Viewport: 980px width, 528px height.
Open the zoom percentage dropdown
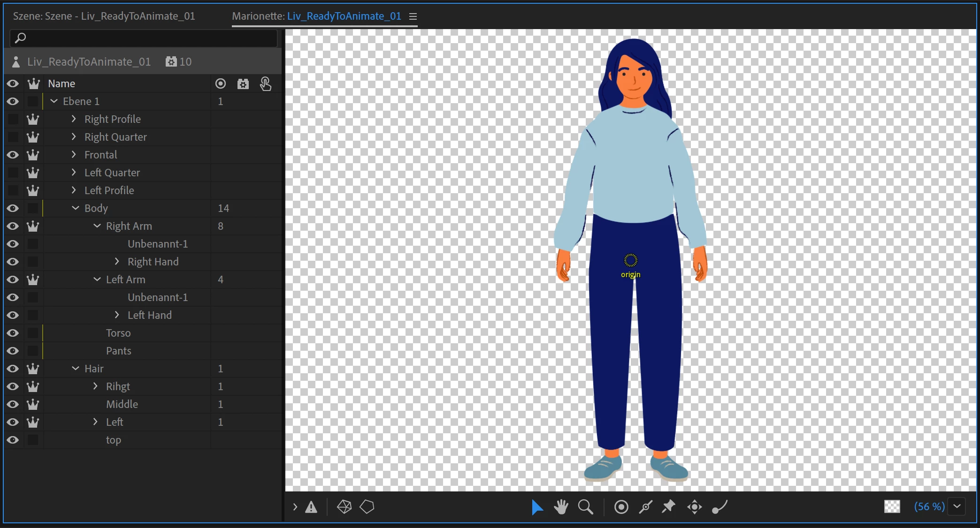(x=957, y=506)
